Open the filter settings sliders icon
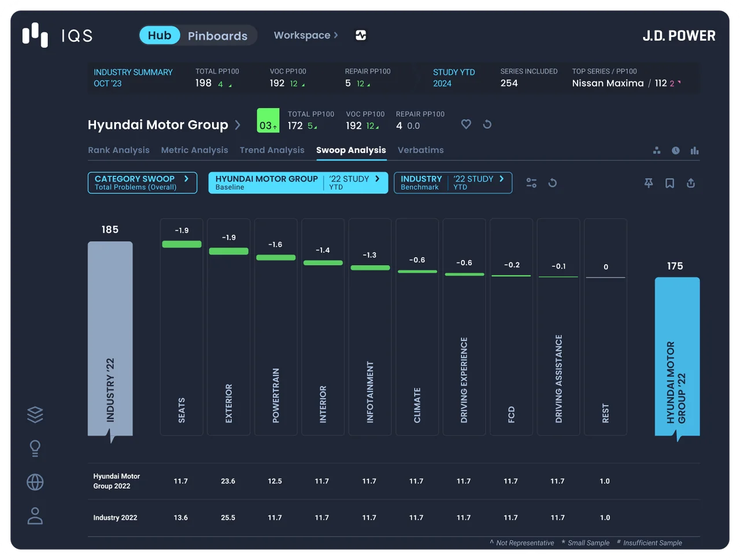The image size is (740, 560). [x=531, y=183]
